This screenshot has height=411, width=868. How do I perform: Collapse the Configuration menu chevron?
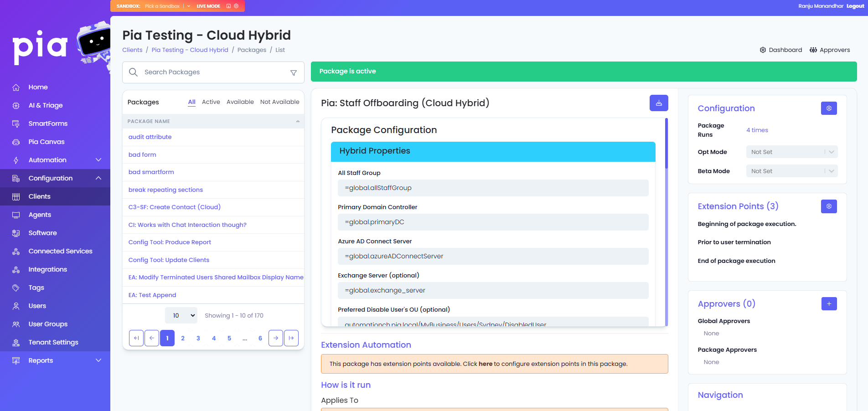click(x=98, y=178)
